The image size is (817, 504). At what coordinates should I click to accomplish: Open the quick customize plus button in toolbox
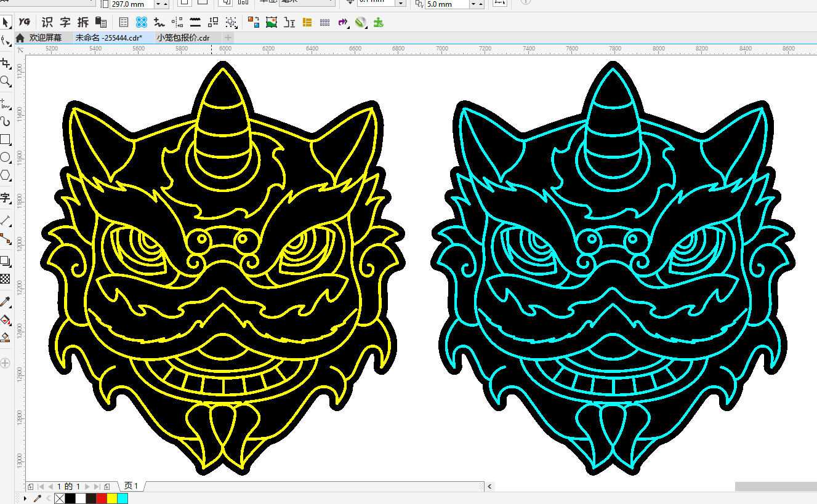(x=6, y=363)
